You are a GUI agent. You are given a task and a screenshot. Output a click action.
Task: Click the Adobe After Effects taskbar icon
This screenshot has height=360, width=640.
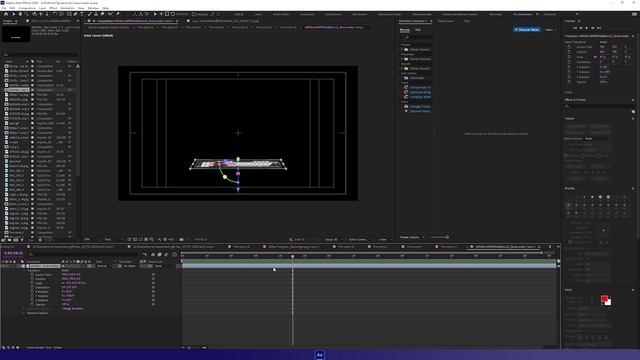(x=320, y=355)
